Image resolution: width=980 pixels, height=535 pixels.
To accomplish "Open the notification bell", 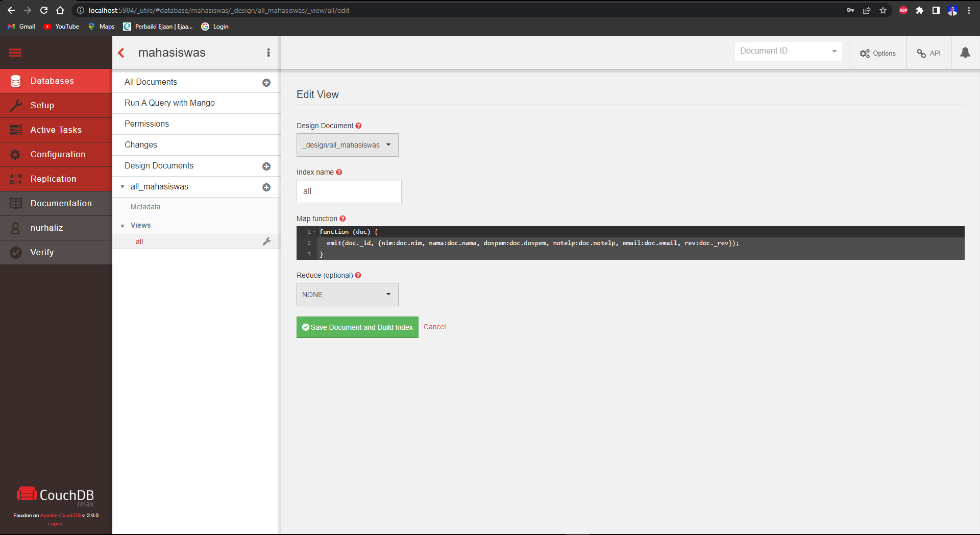I will pos(965,53).
